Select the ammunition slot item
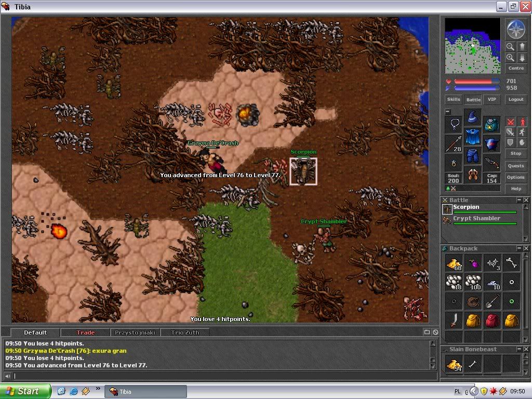Screen dimensions: 532x399 coord(491,163)
